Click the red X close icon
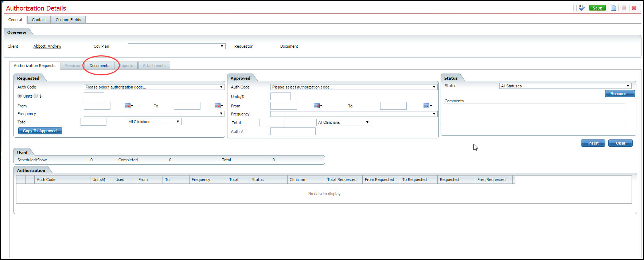 [x=634, y=8]
